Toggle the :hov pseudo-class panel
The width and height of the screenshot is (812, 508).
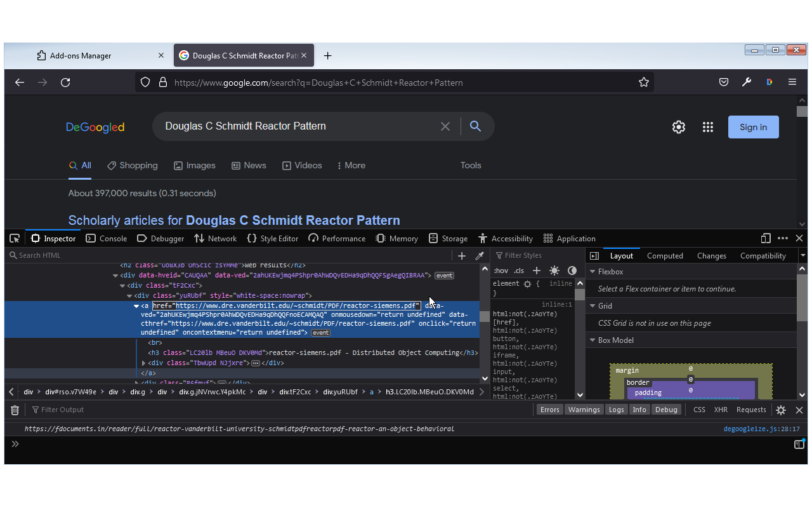coord(501,271)
